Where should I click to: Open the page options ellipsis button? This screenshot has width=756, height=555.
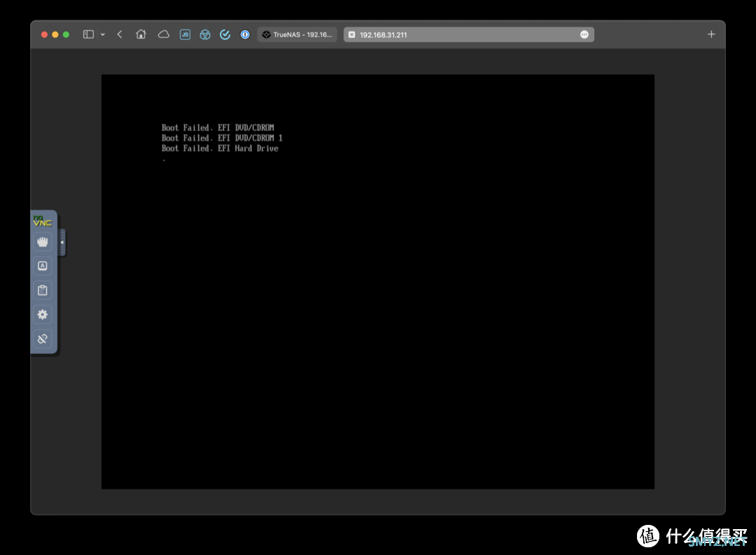[x=584, y=34]
